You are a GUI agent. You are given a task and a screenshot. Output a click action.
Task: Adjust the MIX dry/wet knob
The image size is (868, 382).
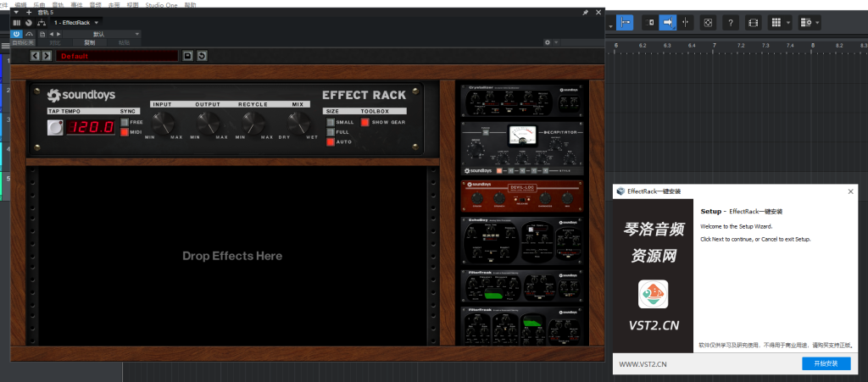coord(300,123)
